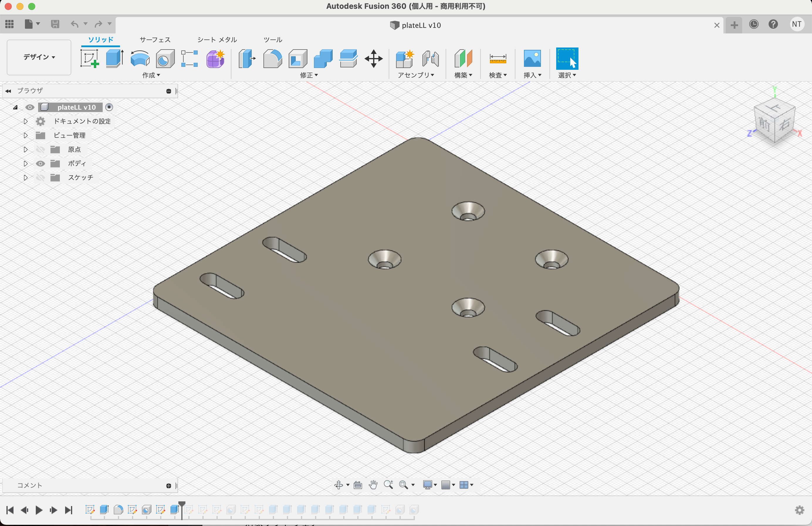Jump to timeline start
This screenshot has height=526, width=812.
tap(10, 510)
